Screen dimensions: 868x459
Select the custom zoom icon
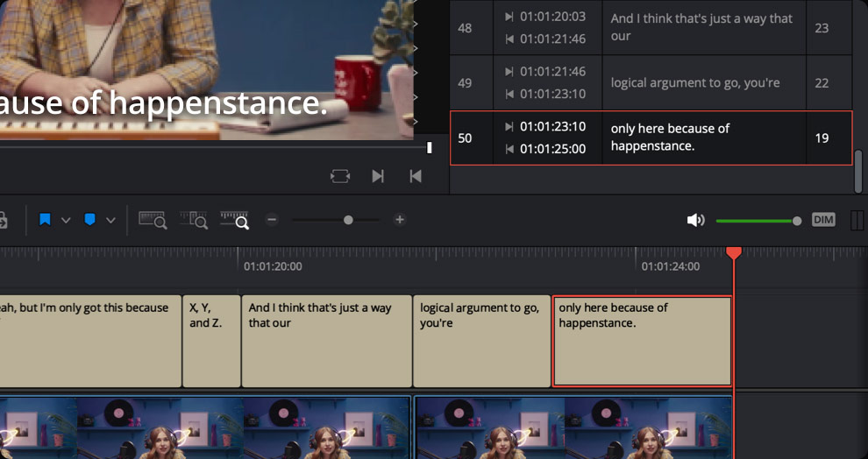pyautogui.click(x=235, y=220)
